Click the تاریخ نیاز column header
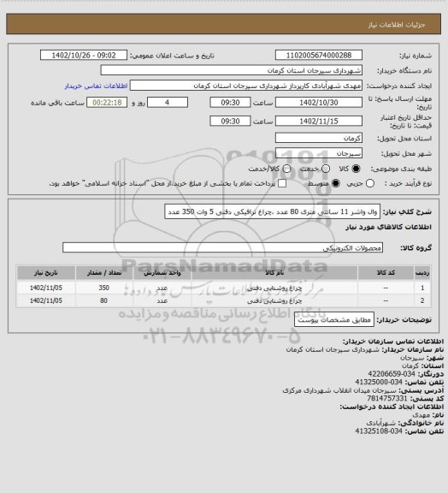 46,272
